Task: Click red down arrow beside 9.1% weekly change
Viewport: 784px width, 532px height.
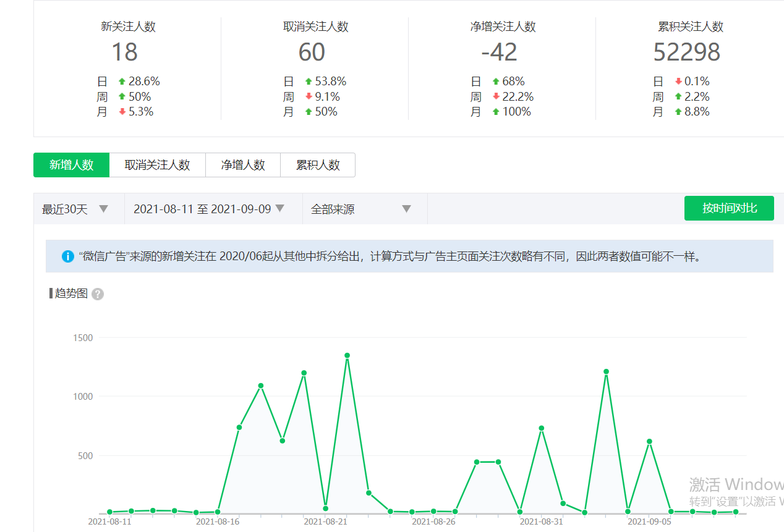Action: [x=309, y=97]
